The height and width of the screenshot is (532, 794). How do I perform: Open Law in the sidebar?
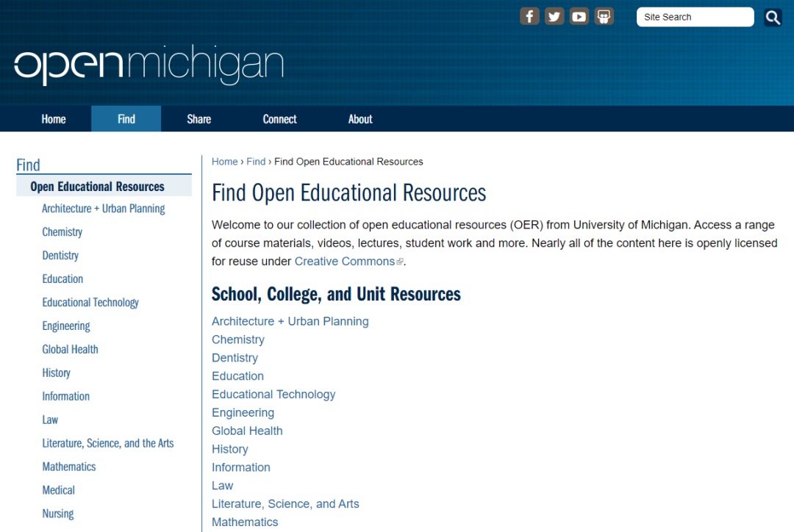[x=50, y=420]
